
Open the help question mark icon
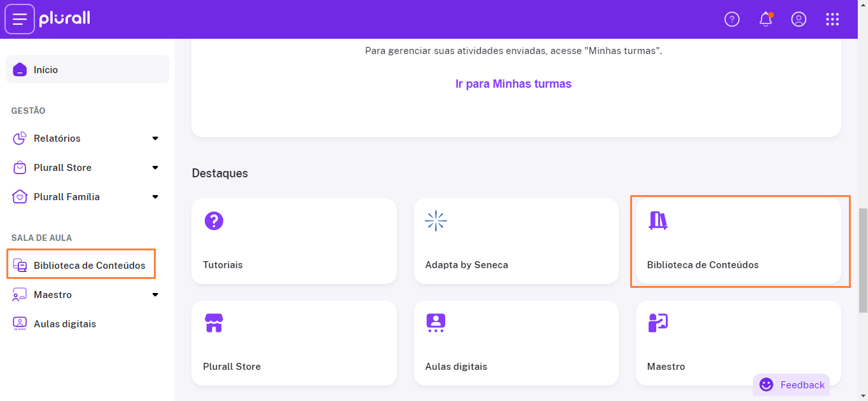732,19
